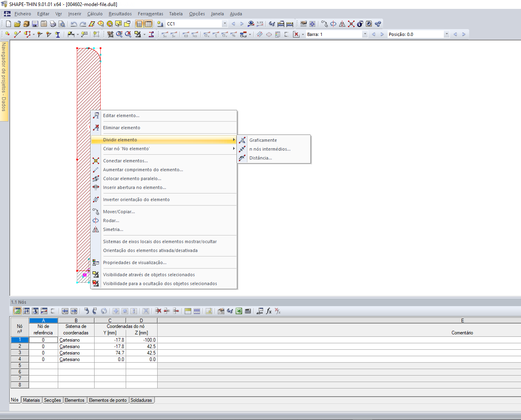Screen dimensions: 521x420
Task: Choose Colocar elemento paralelo... entry
Action: [x=164, y=178]
